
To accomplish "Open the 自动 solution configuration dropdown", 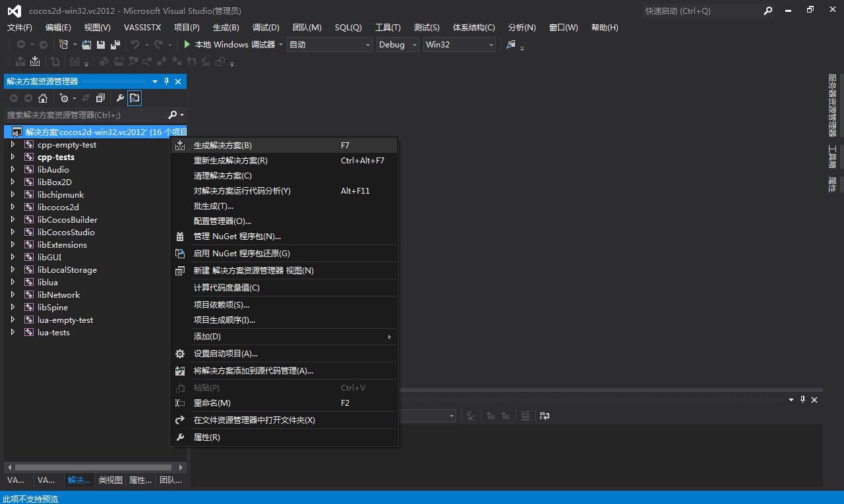I will [x=367, y=45].
